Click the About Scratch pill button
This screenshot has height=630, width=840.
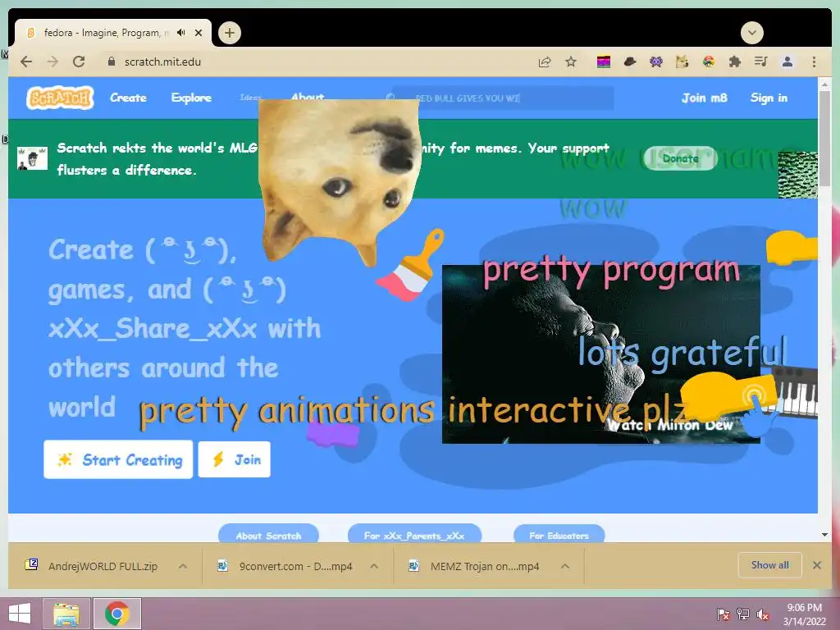point(268,535)
